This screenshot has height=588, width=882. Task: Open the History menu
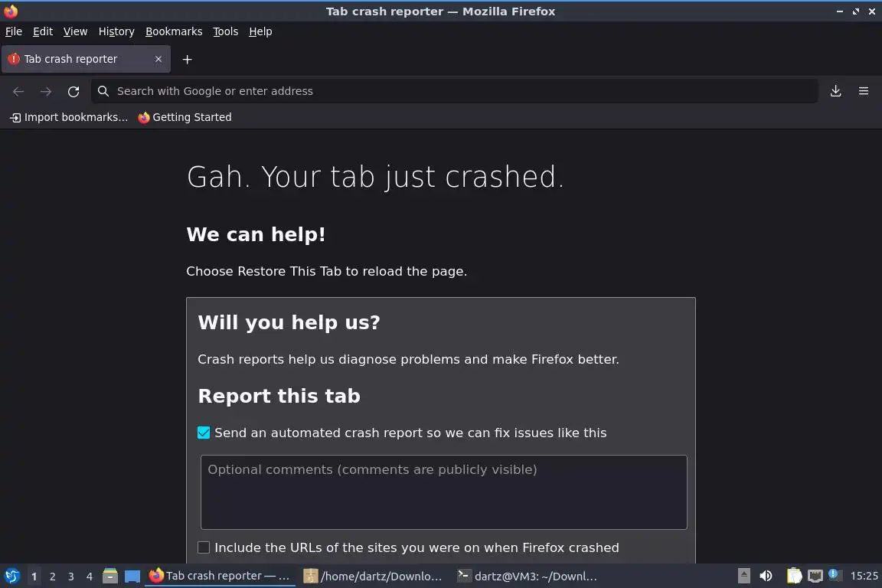(x=116, y=31)
